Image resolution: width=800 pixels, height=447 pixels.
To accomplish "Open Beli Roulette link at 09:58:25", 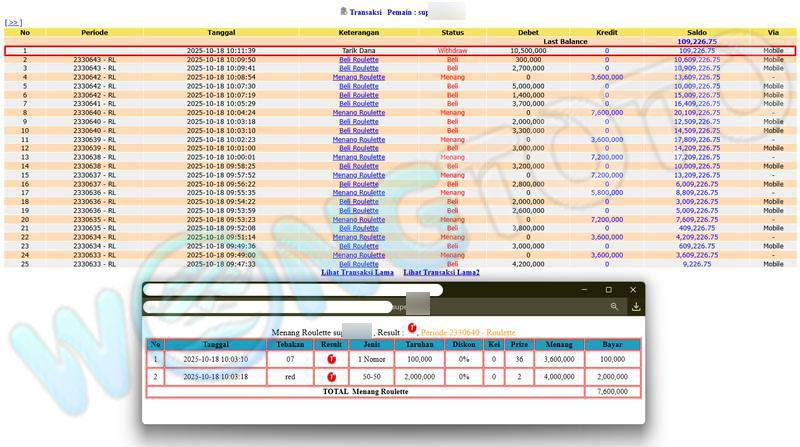I will (x=359, y=166).
